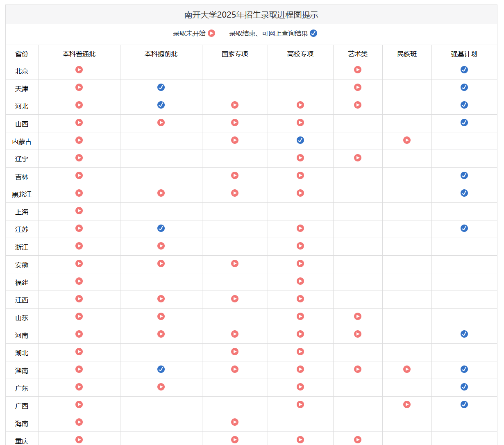Click 重庆 艺术类 red play icon

[358, 440]
